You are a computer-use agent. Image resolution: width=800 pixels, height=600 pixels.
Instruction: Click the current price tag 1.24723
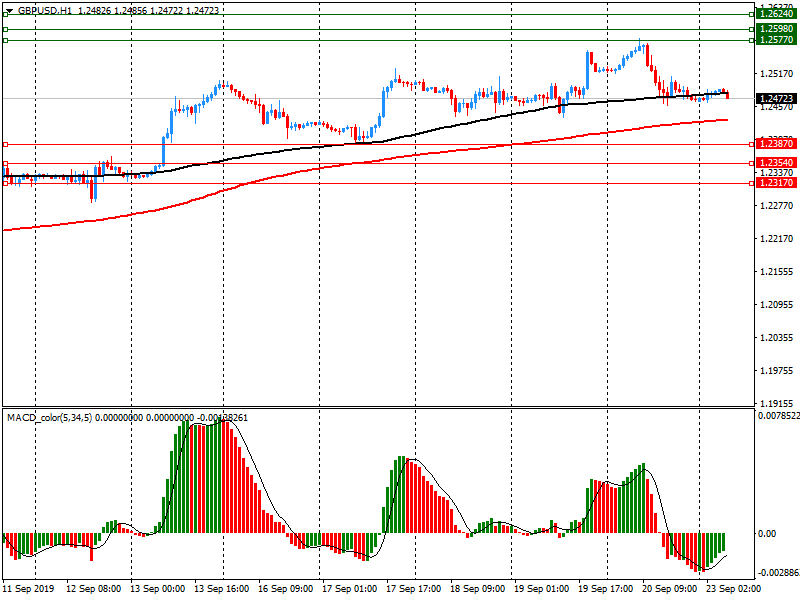pos(776,98)
